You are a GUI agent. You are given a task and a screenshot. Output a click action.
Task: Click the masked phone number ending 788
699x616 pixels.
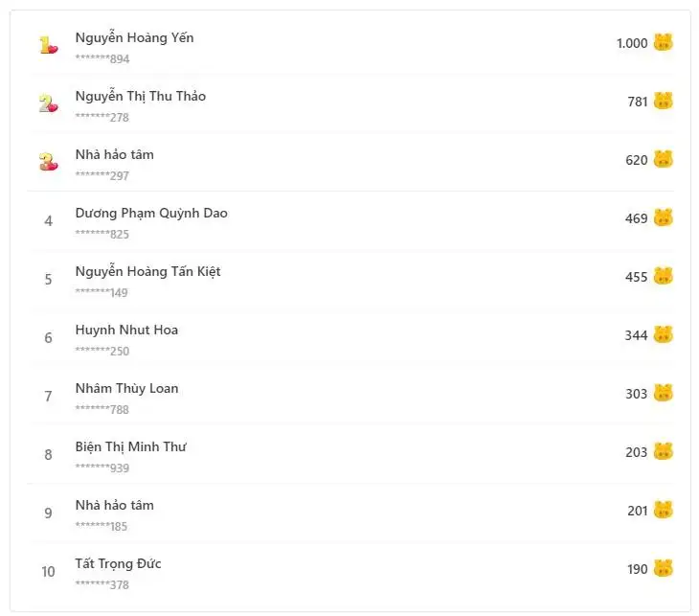click(101, 410)
